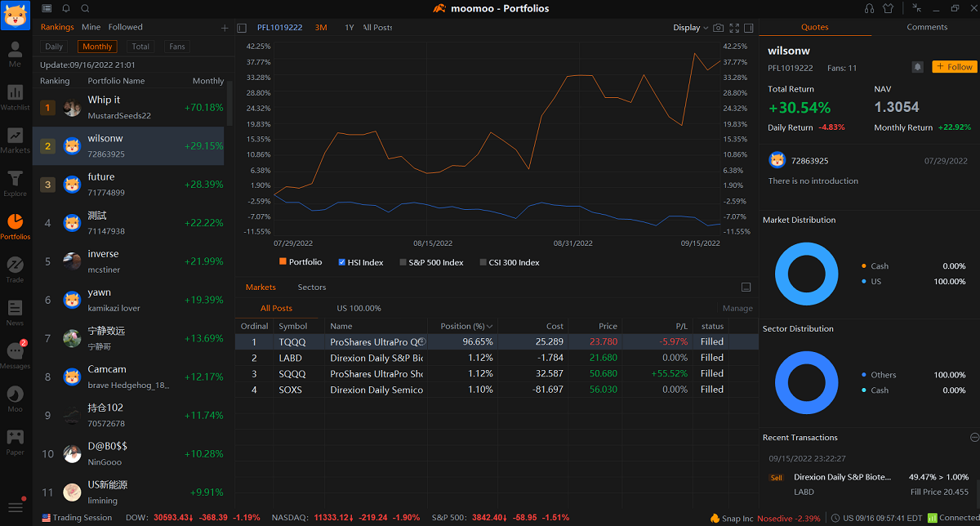
Task: Open the PFL1019222 portfolio code link
Action: click(279, 28)
